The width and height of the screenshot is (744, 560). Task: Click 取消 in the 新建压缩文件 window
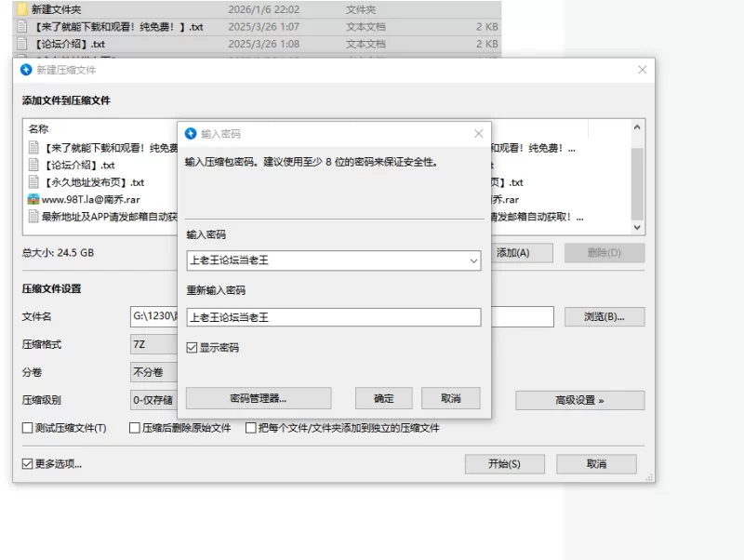click(x=596, y=463)
